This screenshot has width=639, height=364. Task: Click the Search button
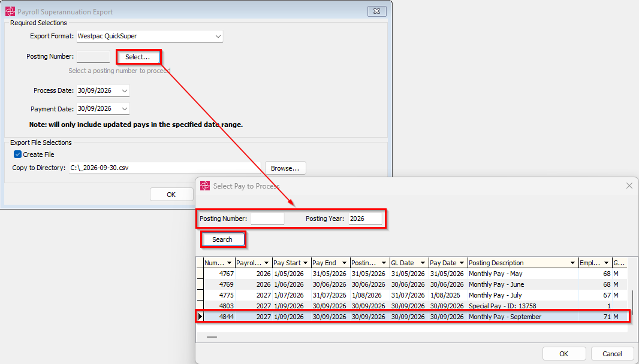click(x=222, y=239)
